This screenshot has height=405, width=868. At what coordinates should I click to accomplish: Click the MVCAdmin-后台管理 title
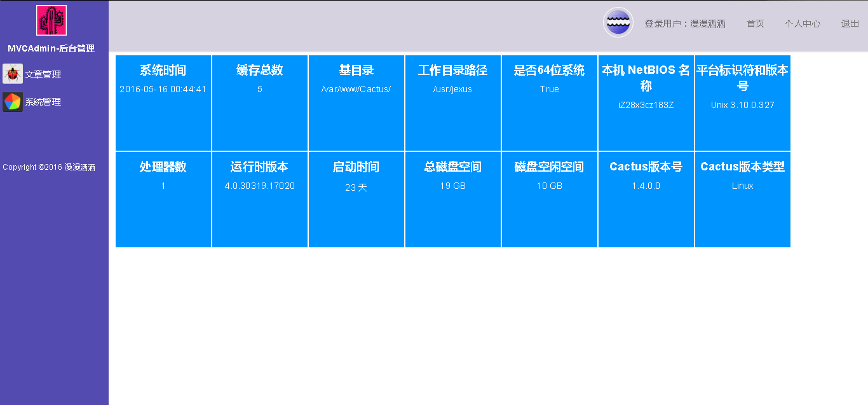(51, 48)
